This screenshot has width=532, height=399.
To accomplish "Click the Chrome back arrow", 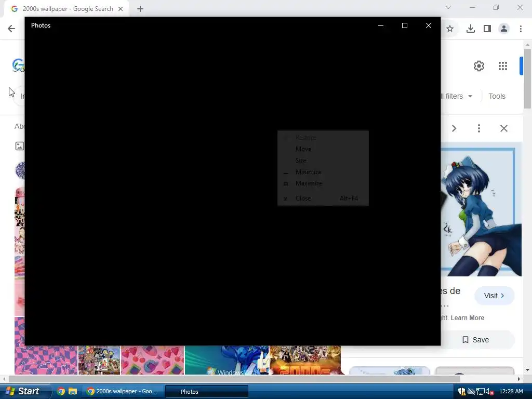I will pyautogui.click(x=11, y=29).
